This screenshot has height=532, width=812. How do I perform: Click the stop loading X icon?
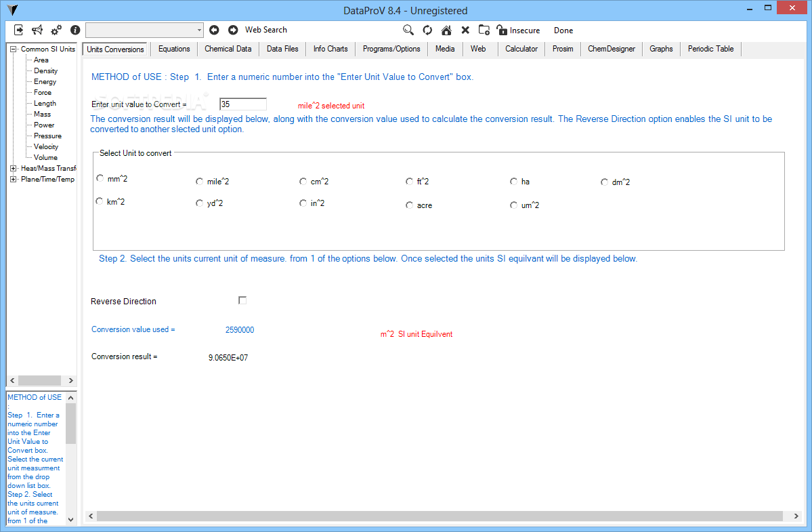465,30
